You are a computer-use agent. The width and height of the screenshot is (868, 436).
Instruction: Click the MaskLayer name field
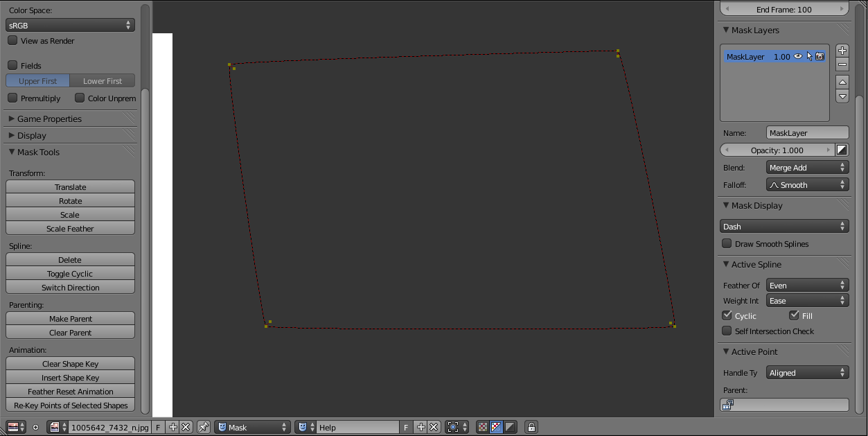(x=807, y=132)
